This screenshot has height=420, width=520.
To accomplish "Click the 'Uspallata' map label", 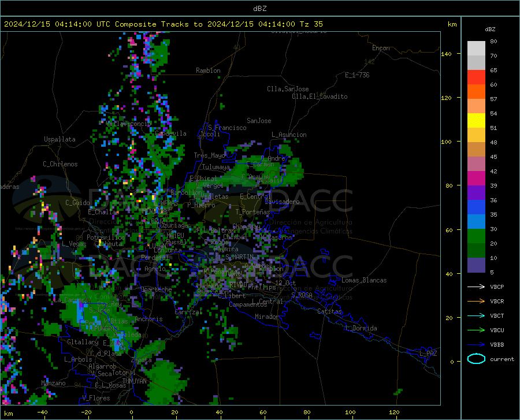I will tap(60, 139).
